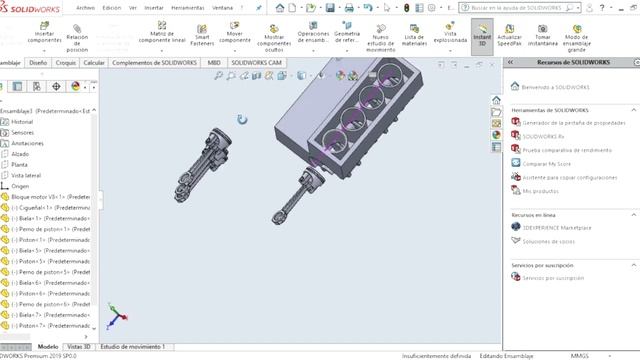Click Edit appearance color ball icon

click(340, 75)
